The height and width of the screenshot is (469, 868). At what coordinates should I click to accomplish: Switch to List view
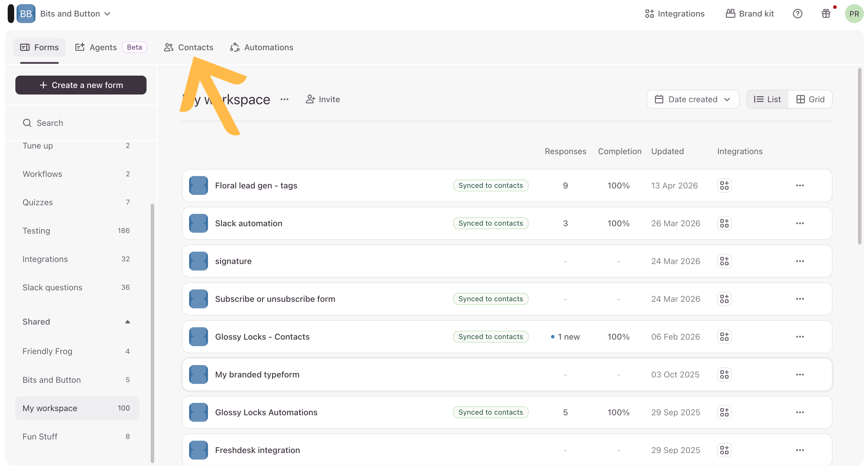click(x=767, y=100)
